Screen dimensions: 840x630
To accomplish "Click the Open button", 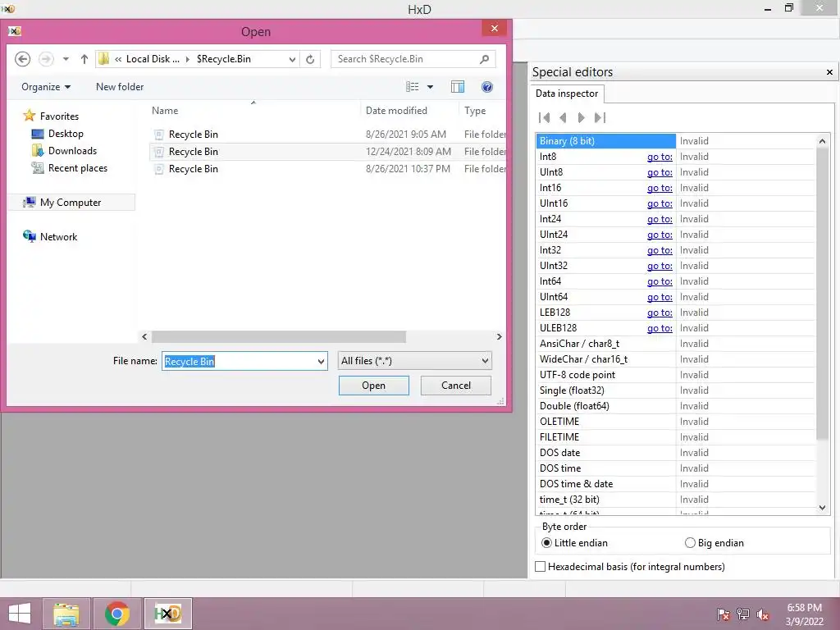I will click(x=373, y=386).
